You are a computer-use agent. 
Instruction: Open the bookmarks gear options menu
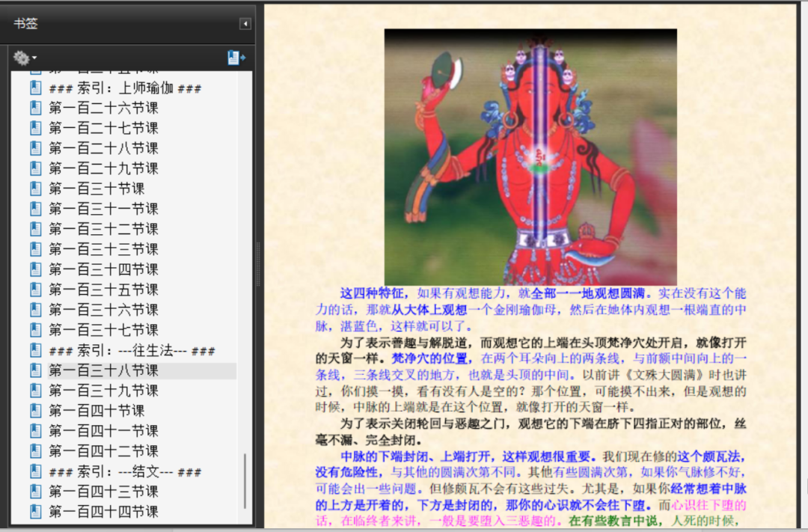[x=25, y=58]
